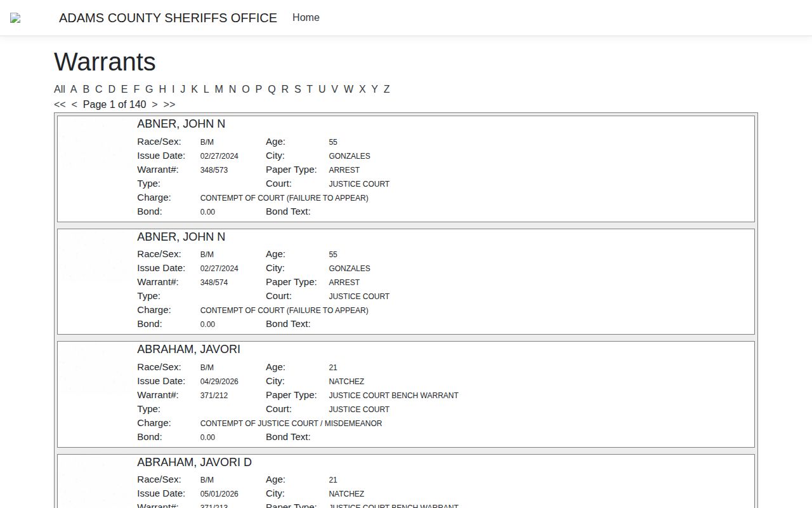The image size is (812, 508).
Task: Click the charge Contempt of Justice Court / Misdemeanor
Action: (291, 424)
